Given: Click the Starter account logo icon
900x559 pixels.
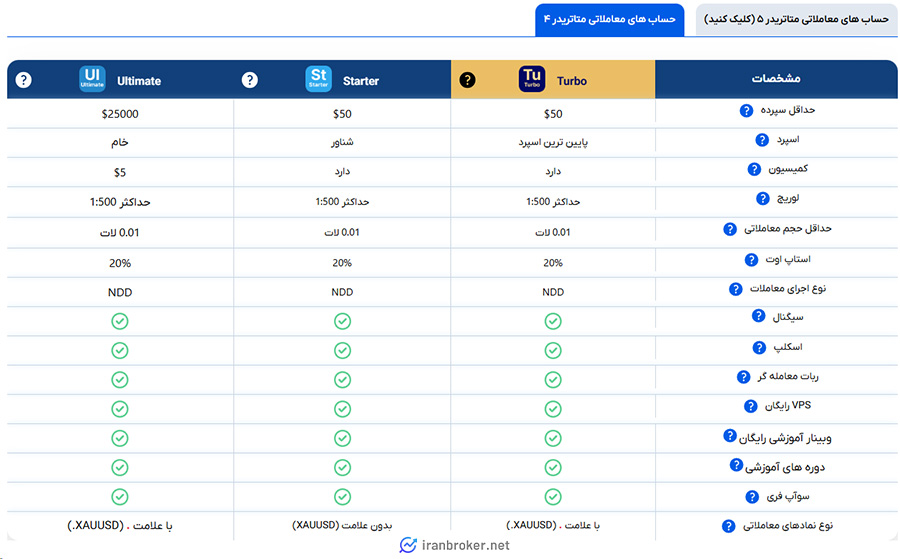Looking at the screenshot, I should click(318, 80).
